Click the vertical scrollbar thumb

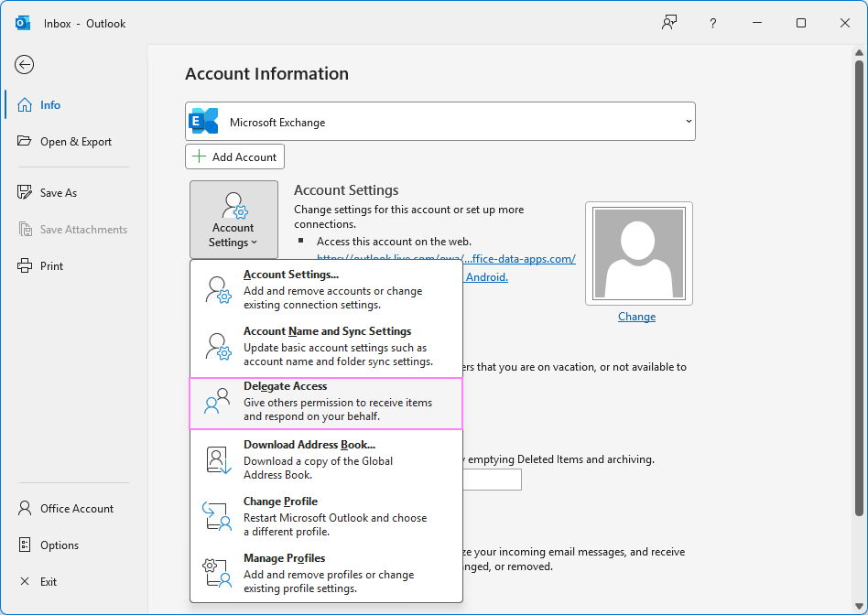click(859, 288)
